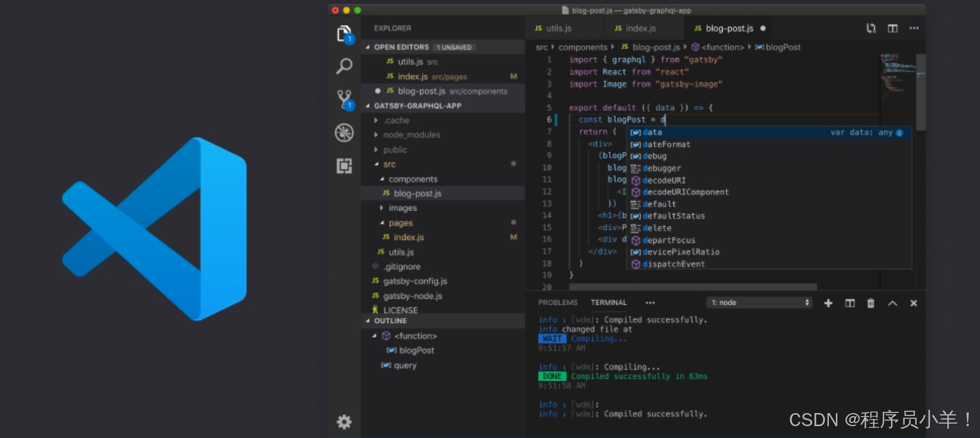Open the Manage gear icon

344,422
